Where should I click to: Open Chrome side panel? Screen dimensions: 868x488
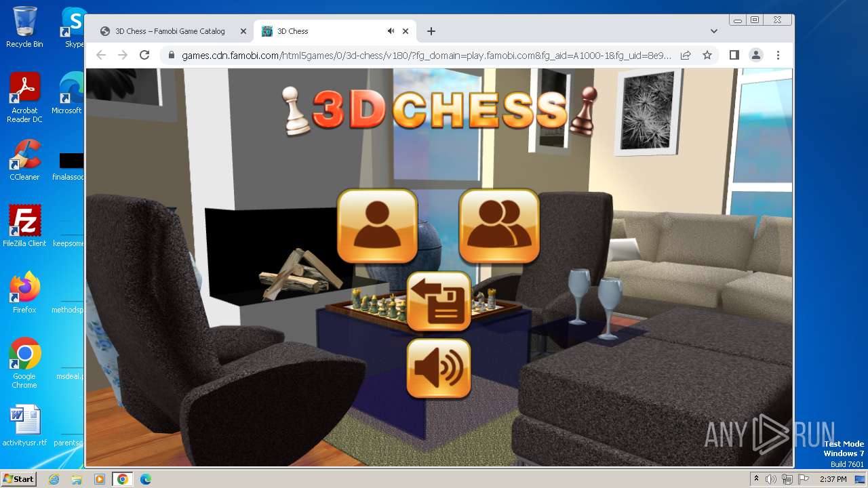point(734,55)
